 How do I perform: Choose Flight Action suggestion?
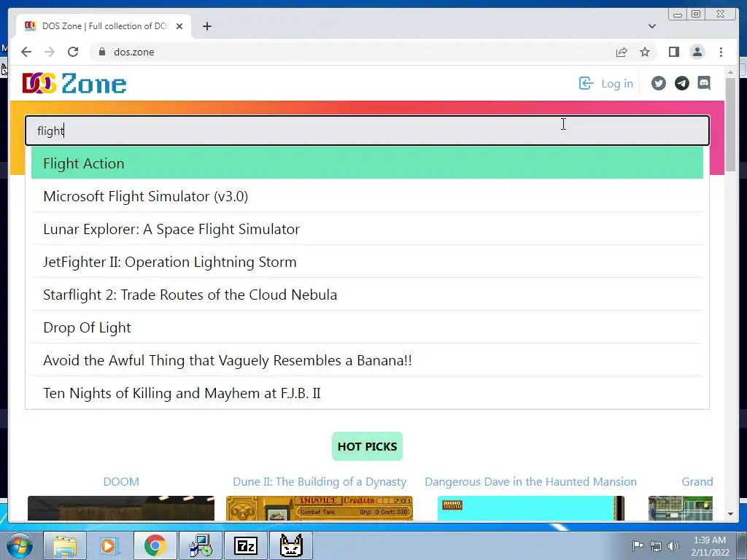click(x=367, y=163)
